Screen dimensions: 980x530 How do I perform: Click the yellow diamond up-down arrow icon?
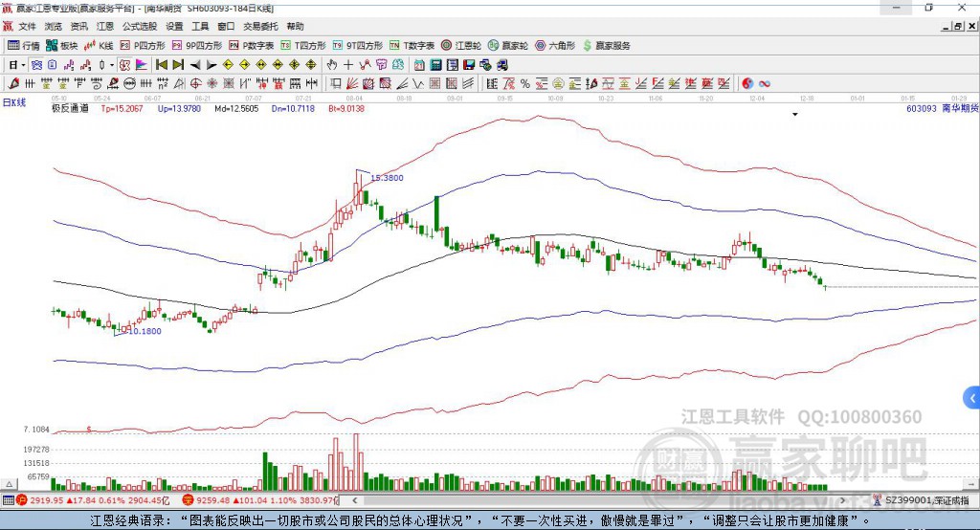tap(311, 64)
